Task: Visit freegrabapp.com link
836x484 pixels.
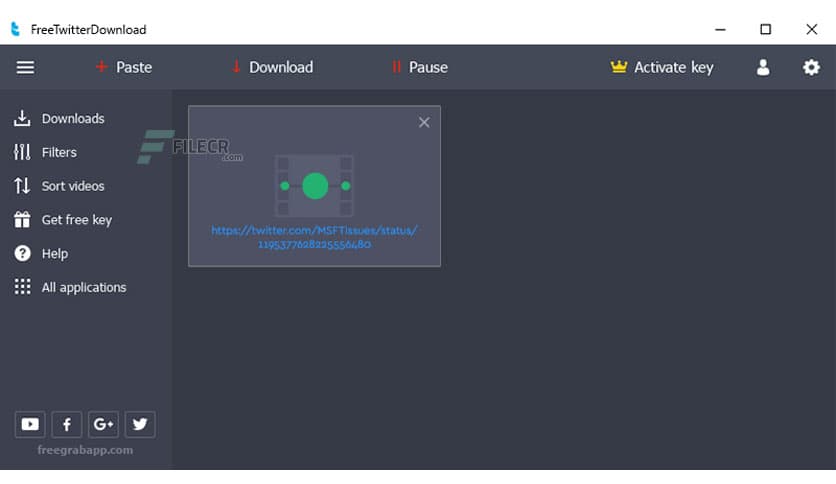Action: pyautogui.click(x=85, y=450)
